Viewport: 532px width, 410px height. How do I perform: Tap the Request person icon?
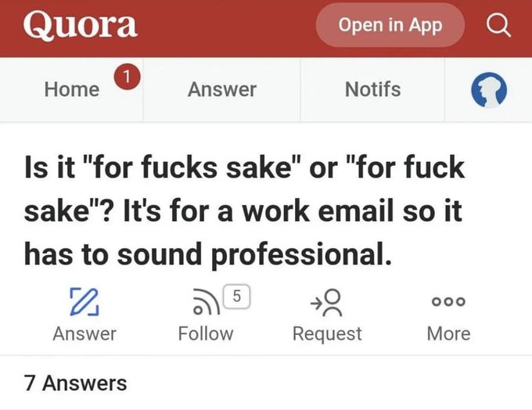point(326,302)
